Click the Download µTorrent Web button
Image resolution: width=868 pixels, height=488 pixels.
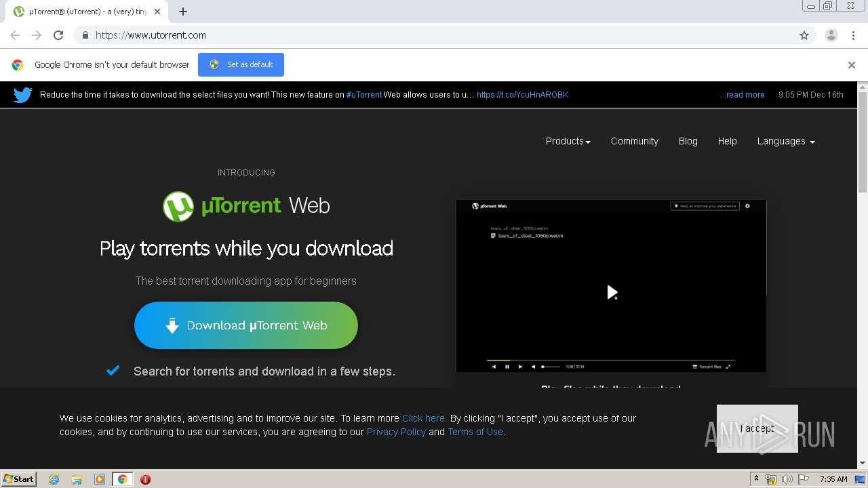pos(246,325)
